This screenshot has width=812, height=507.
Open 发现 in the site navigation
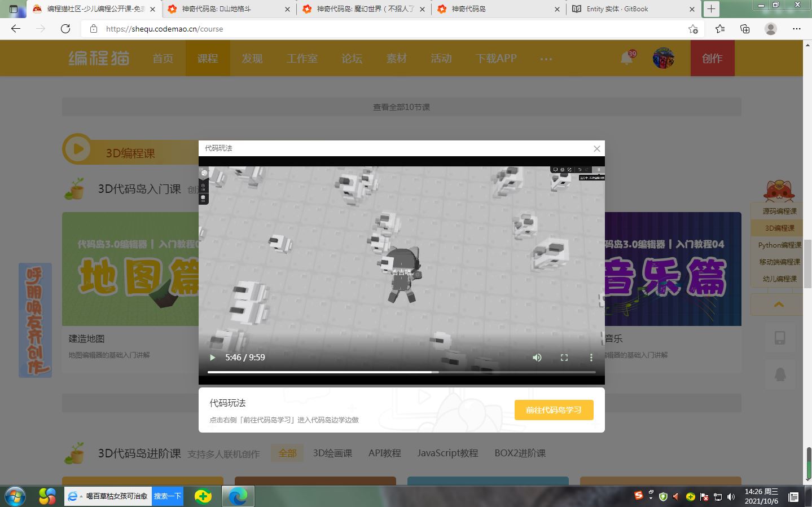pos(252,58)
